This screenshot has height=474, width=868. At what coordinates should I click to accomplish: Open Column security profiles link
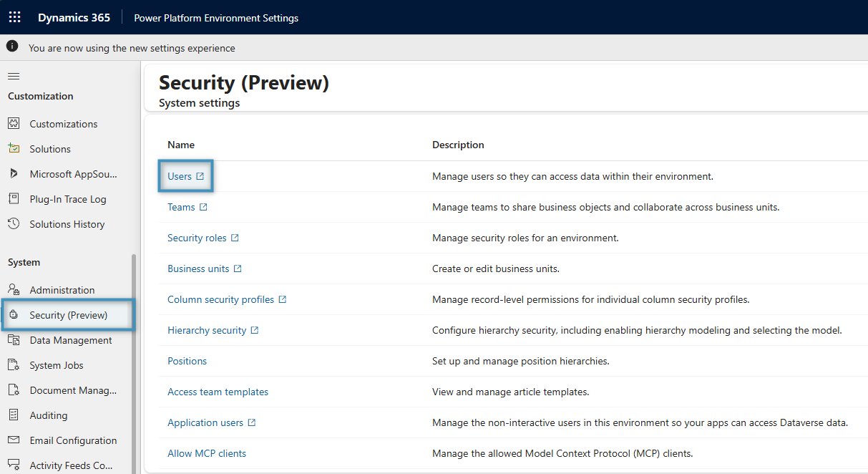[x=220, y=299]
